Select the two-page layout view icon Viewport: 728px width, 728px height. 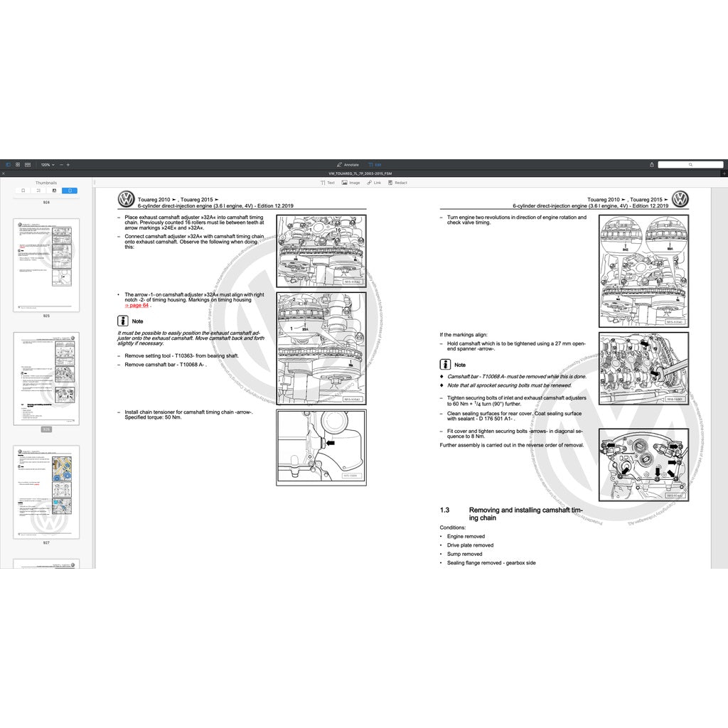click(28, 164)
